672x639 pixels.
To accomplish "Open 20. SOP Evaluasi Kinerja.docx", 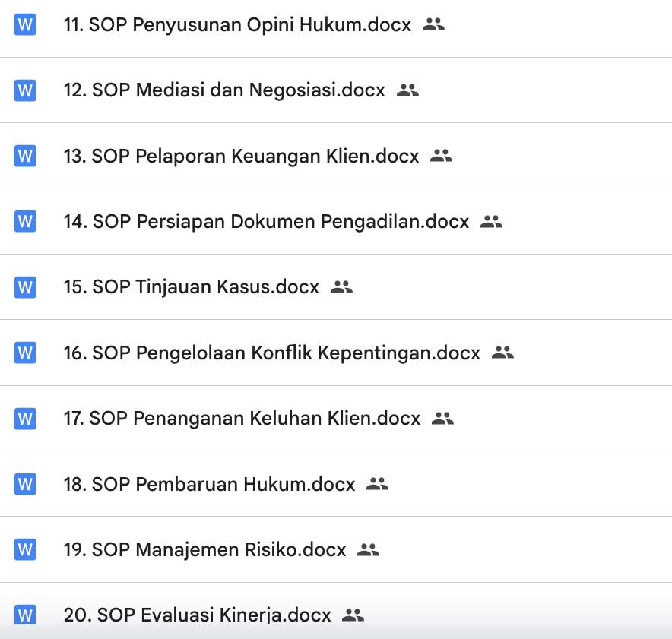I will coord(198,615).
